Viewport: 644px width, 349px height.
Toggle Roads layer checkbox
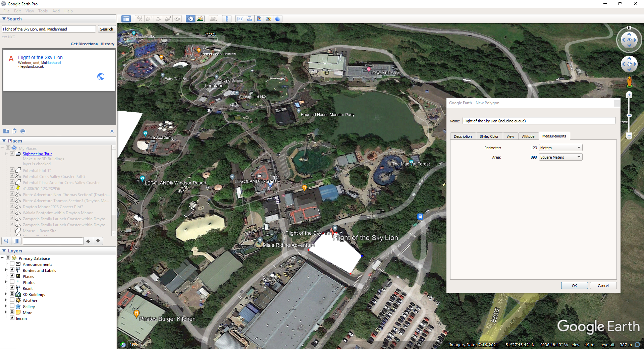(12, 288)
